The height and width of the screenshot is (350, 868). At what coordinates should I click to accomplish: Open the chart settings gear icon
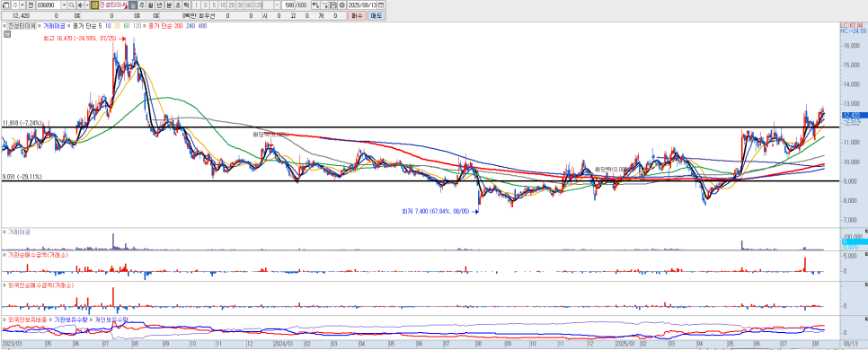pyautogui.click(x=342, y=4)
